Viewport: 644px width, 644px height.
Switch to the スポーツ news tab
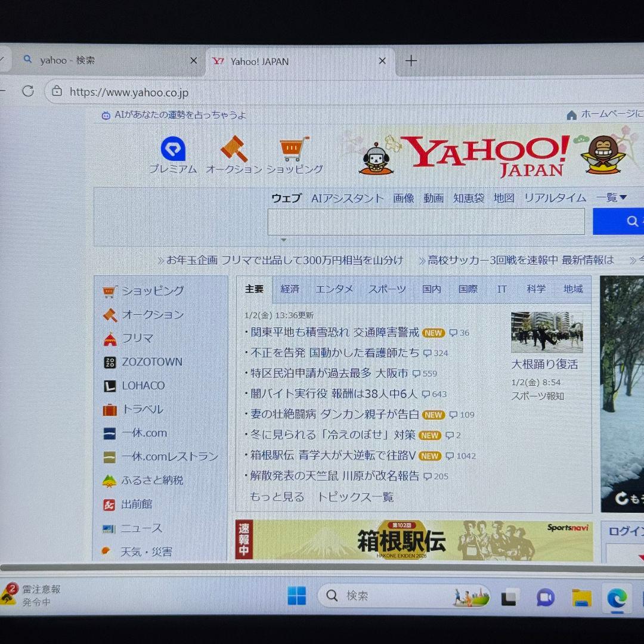(388, 289)
